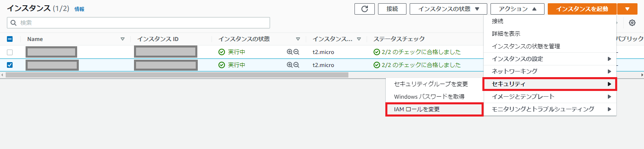Image resolution: width=644 pixels, height=149 pixels.
Task: Expand モニタリングとトラブルシューティング submenu
Action: tap(550, 109)
